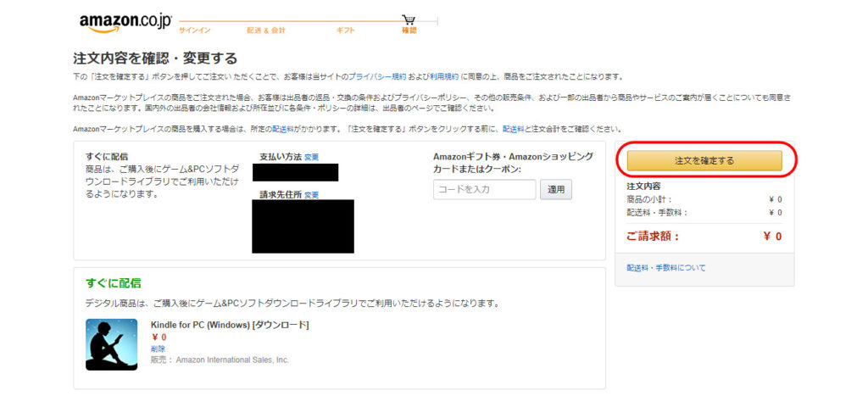Open the 利用規約 link
Viewport: 868px width, 396px height.
point(444,76)
